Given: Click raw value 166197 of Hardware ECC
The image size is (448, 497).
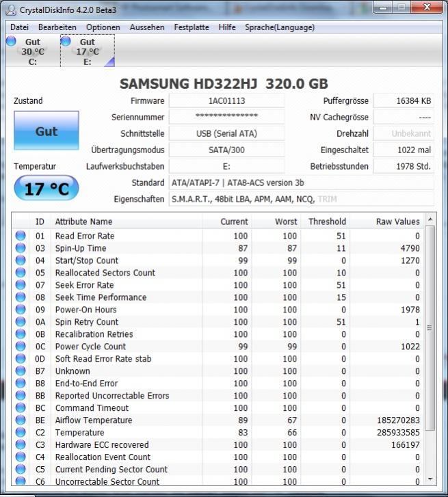Looking at the screenshot, I should 406,444.
